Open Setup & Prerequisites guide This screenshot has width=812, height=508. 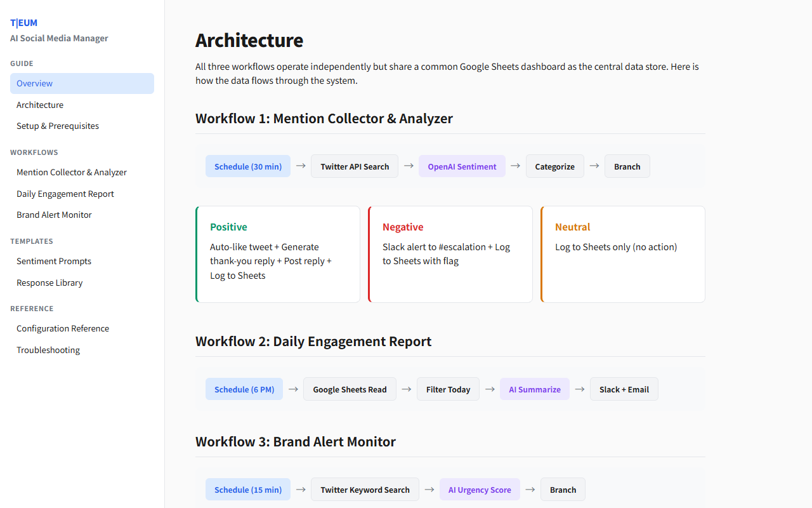57,126
